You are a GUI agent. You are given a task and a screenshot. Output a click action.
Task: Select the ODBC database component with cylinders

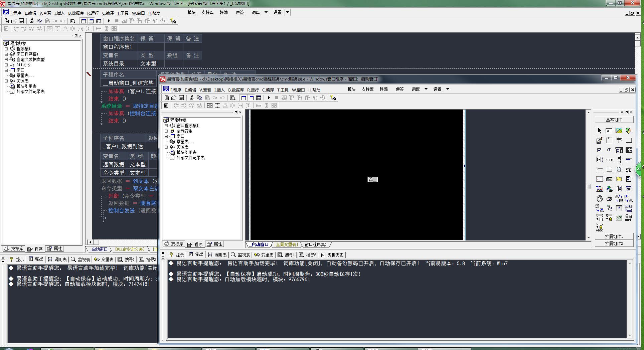pos(629,218)
